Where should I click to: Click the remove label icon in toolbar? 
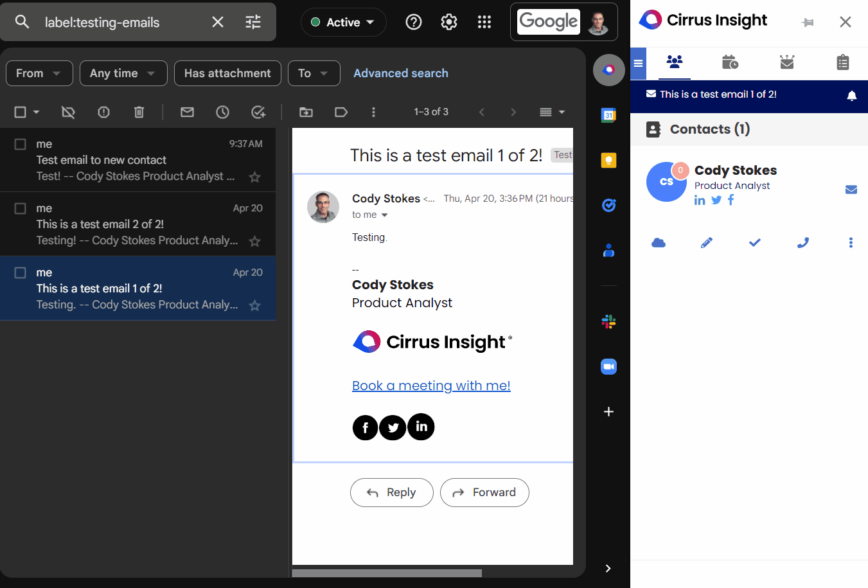(x=68, y=112)
